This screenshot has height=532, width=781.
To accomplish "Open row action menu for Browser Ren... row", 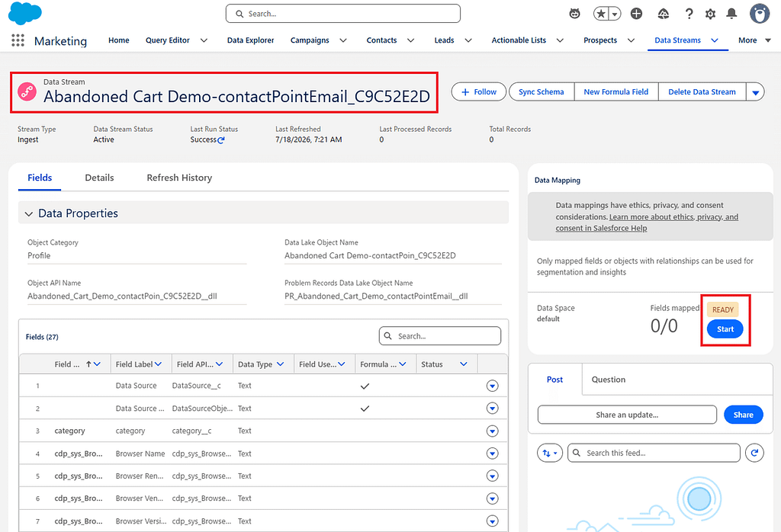I will pyautogui.click(x=492, y=476).
